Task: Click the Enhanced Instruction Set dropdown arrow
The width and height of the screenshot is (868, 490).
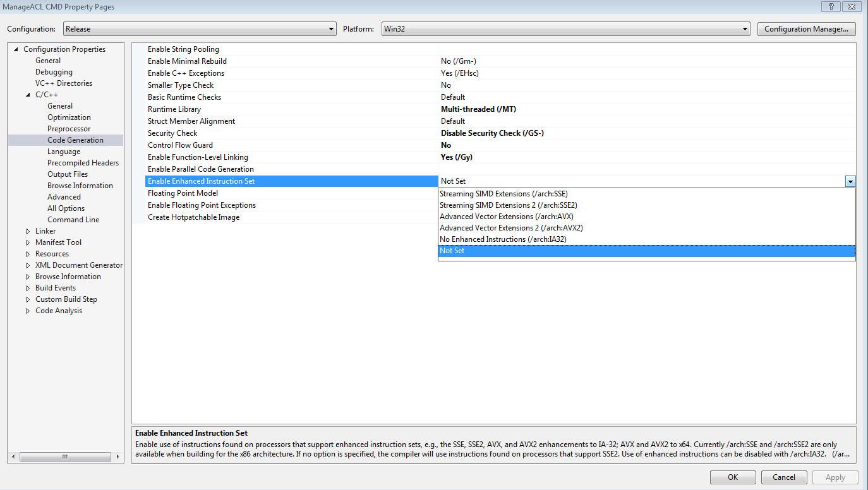Action: [850, 181]
